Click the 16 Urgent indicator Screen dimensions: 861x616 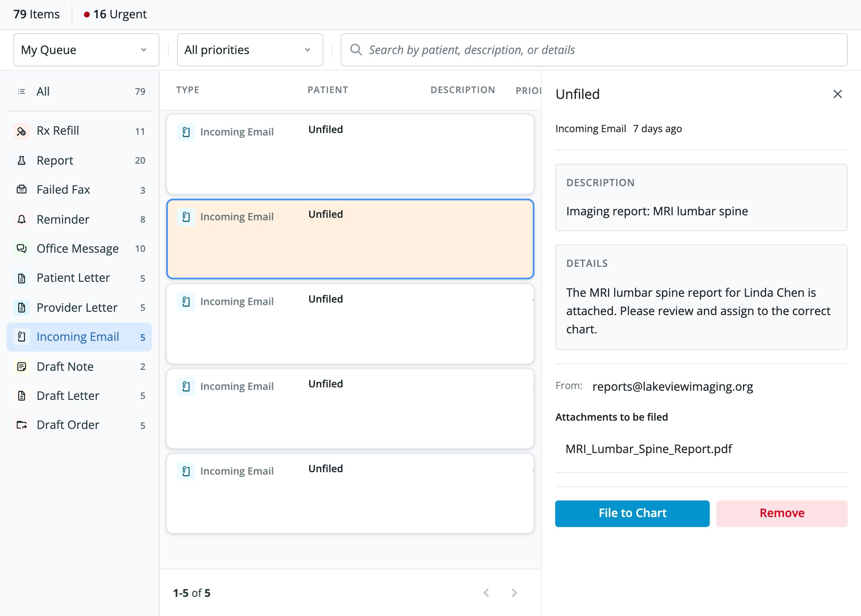(115, 15)
